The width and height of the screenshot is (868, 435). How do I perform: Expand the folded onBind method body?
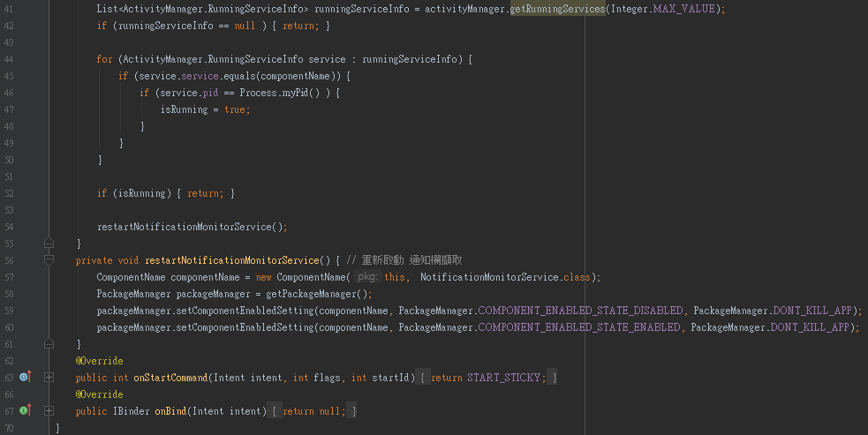coord(49,410)
